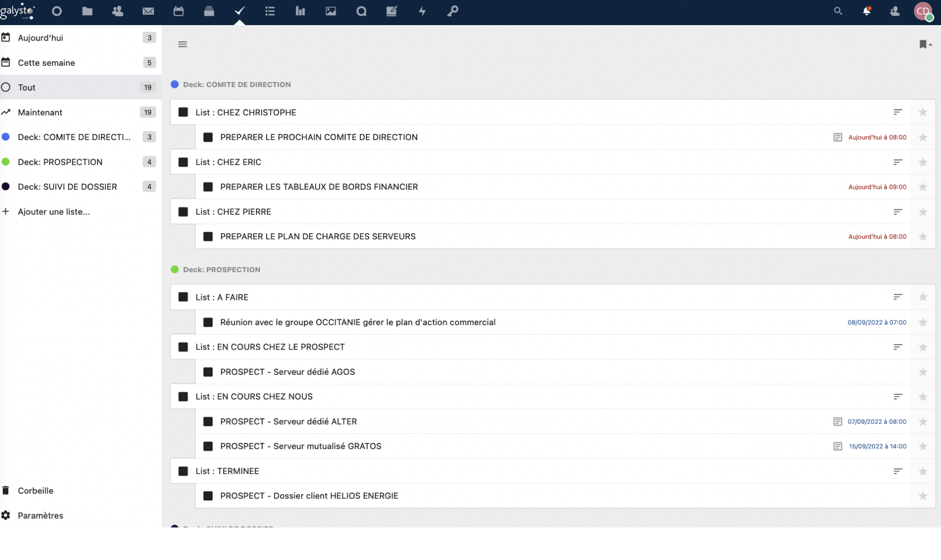Collapse subtasks of List : CHEZ CHRISTOPHE
The image size is (941, 560).
[897, 112]
